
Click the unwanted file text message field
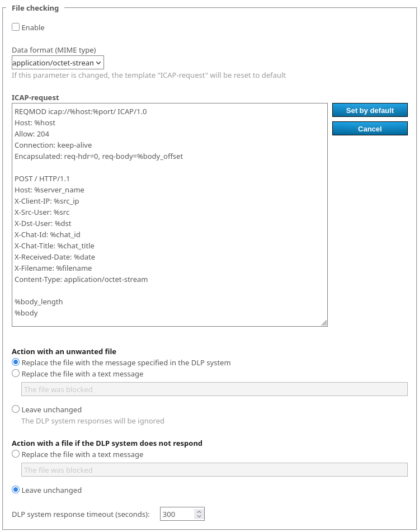214,389
